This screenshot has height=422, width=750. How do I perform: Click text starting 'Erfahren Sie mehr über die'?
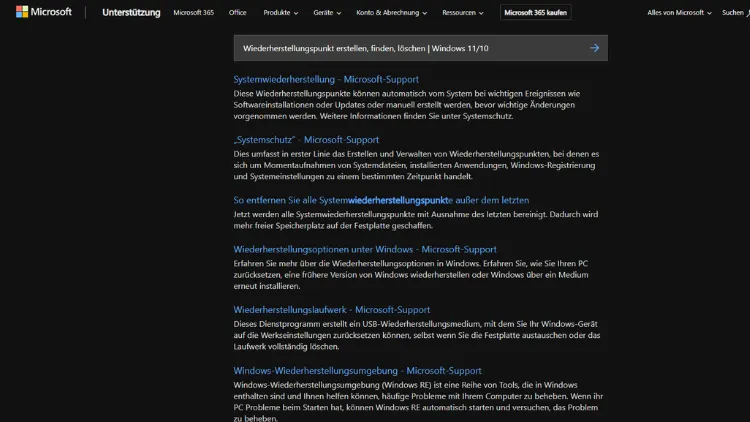point(411,275)
